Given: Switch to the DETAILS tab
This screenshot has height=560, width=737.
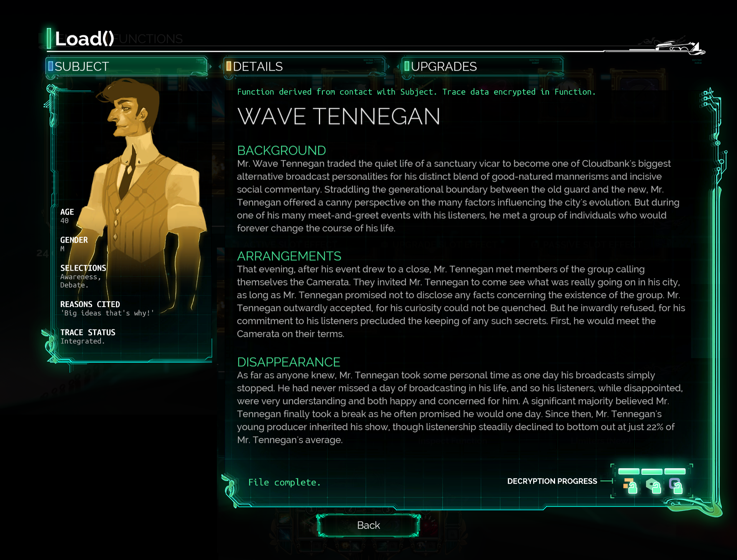Looking at the screenshot, I should click(x=305, y=66).
